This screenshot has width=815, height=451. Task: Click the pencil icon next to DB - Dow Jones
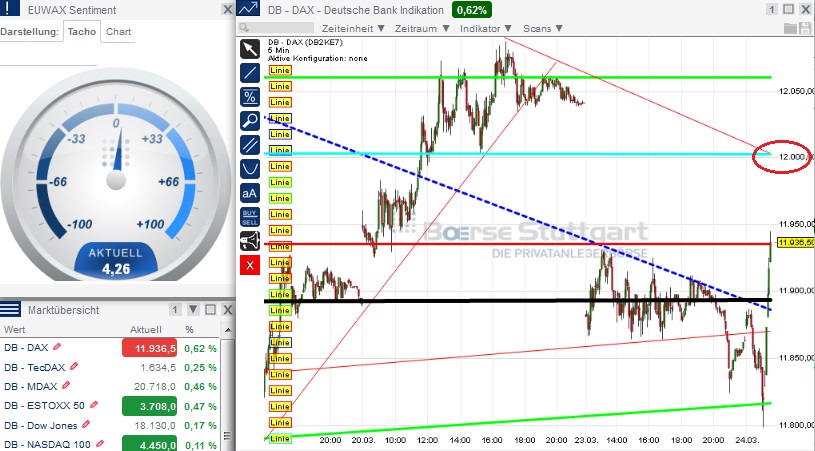(x=86, y=425)
